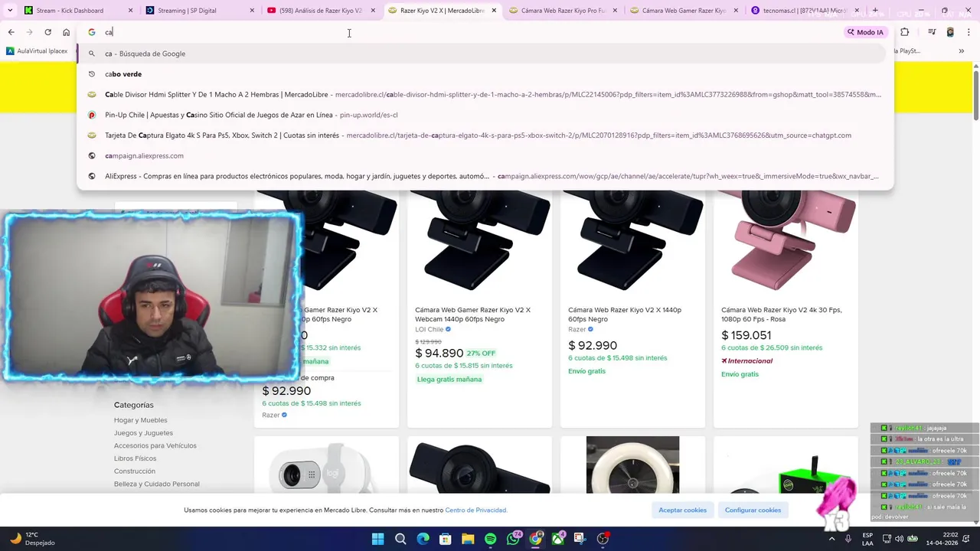The height and width of the screenshot is (551, 980).
Task: Go back with the browser back arrow
Action: 11,32
